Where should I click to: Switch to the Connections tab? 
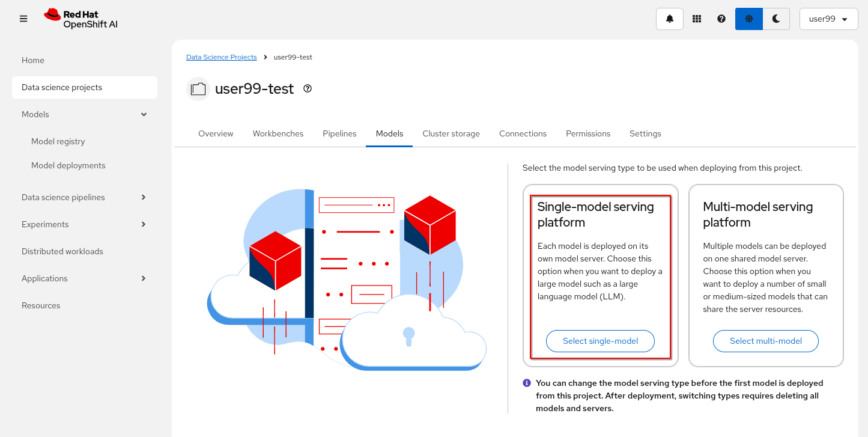click(523, 133)
